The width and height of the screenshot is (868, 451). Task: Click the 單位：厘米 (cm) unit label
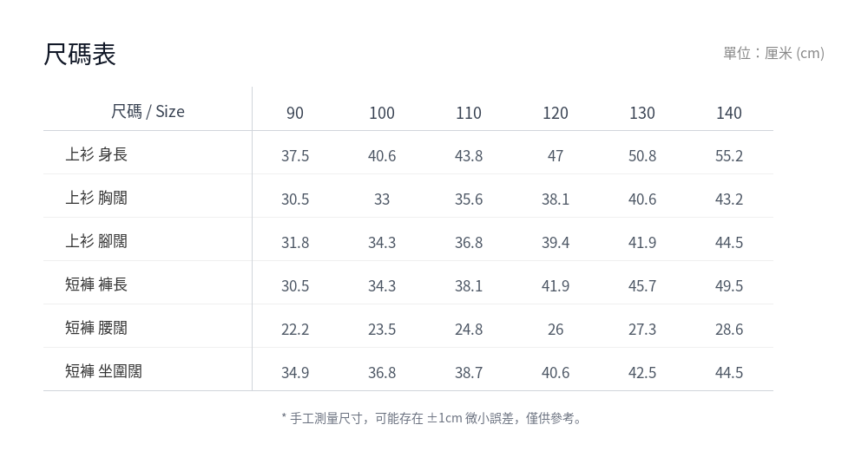[774, 53]
